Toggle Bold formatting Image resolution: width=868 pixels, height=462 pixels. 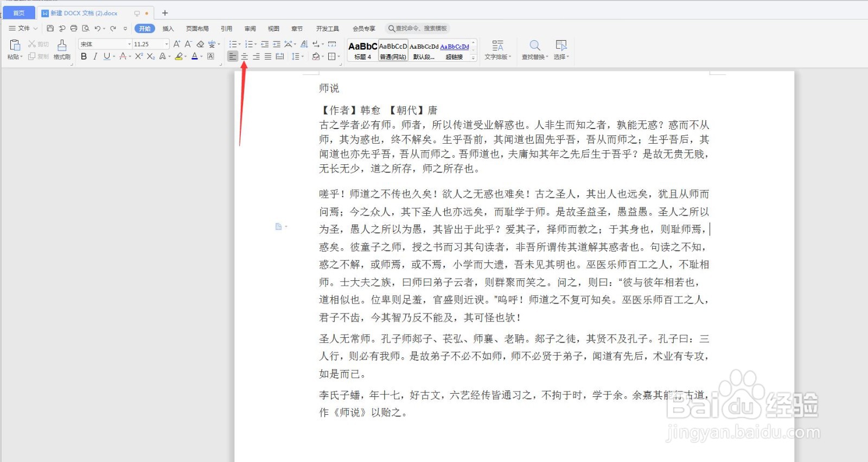(84, 56)
